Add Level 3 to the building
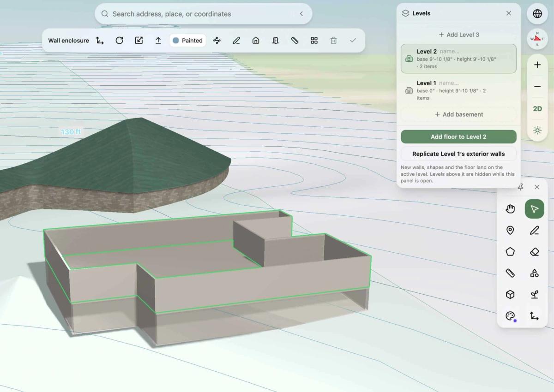Viewport: 554px width, 392px height. coord(458,35)
